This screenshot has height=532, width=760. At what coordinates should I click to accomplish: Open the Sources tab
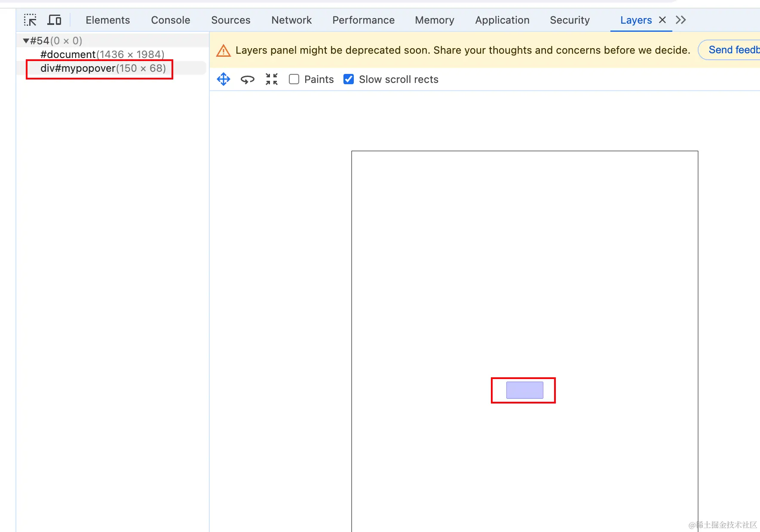(231, 20)
